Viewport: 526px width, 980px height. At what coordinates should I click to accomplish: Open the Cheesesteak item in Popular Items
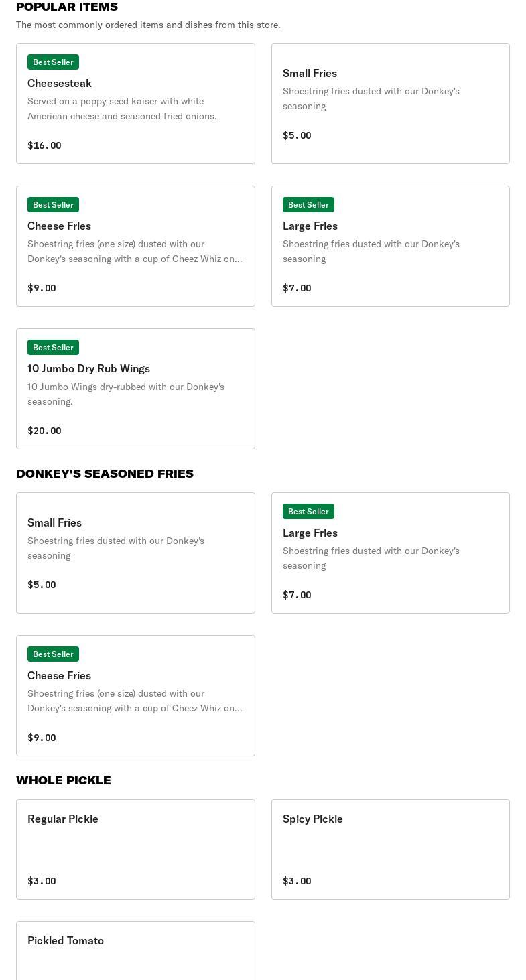pos(135,103)
